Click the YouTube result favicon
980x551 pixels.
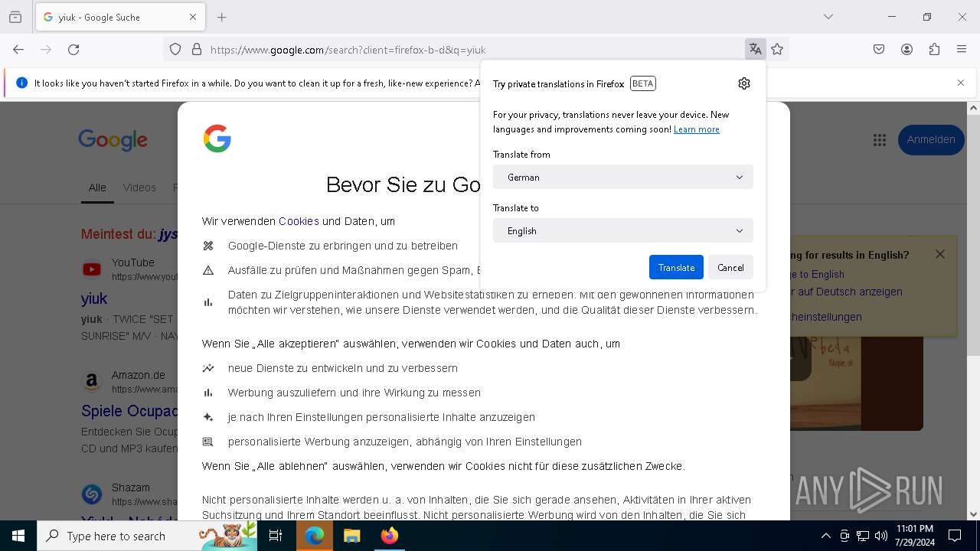pos(92,269)
